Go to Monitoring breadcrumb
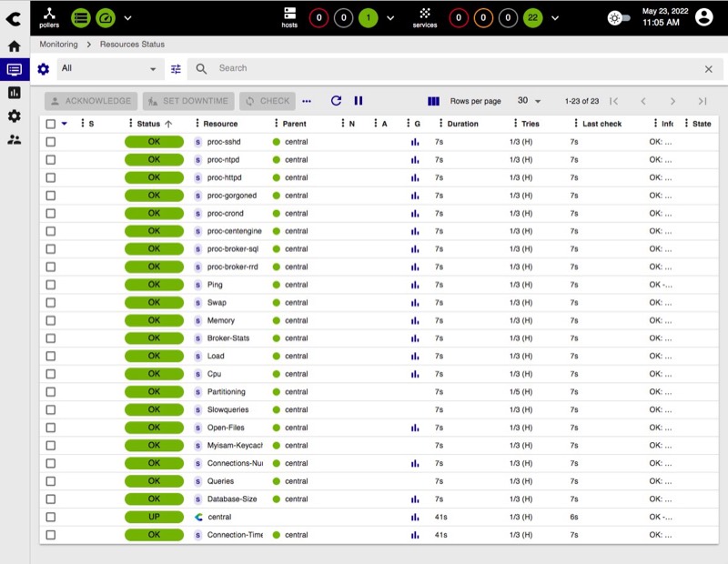The height and width of the screenshot is (564, 728). point(58,44)
